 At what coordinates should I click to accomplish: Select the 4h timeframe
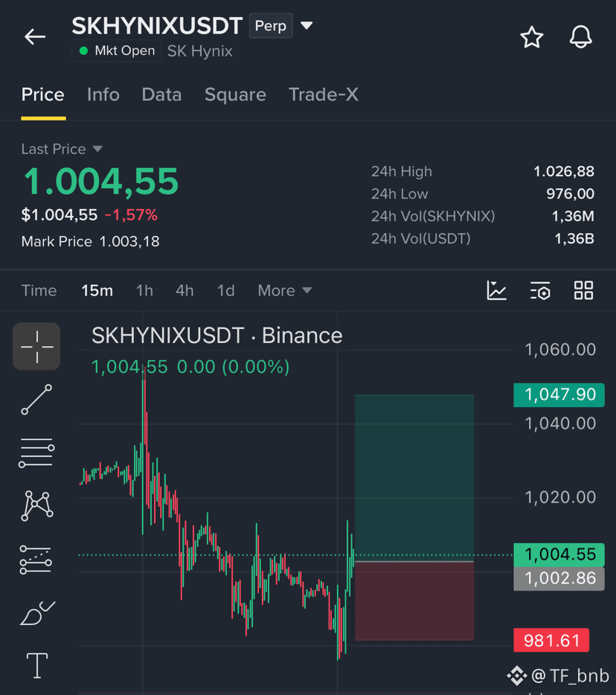pyautogui.click(x=185, y=291)
